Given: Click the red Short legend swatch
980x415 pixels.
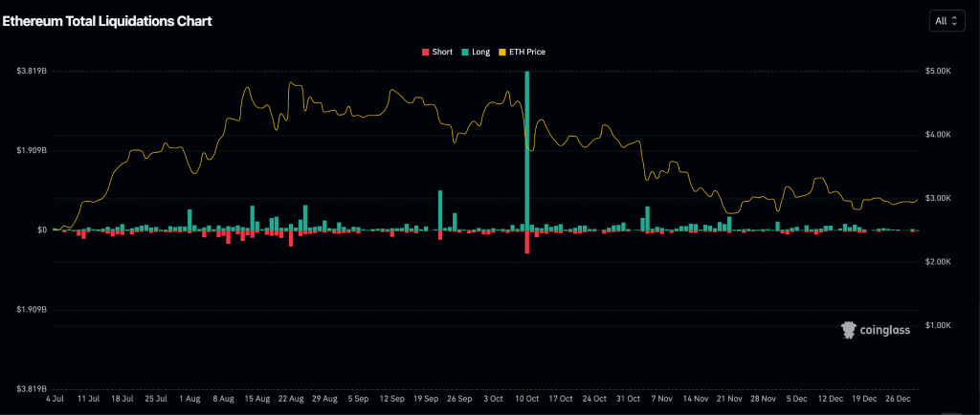Looking at the screenshot, I should click(425, 52).
